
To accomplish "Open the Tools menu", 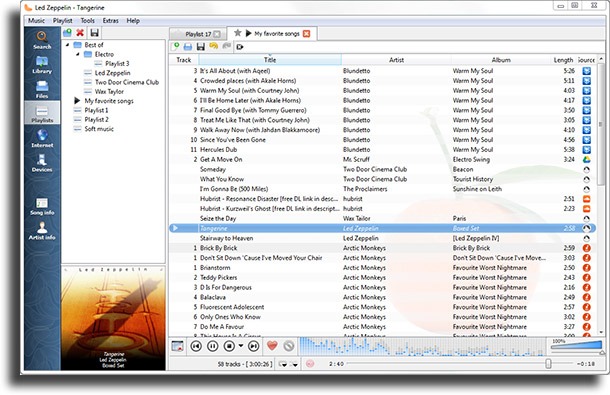I will point(88,21).
